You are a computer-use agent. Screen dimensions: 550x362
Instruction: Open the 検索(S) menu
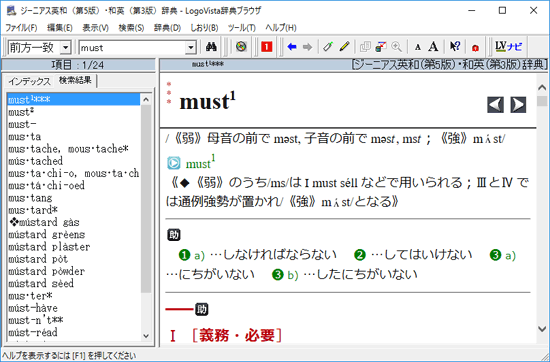(x=131, y=28)
